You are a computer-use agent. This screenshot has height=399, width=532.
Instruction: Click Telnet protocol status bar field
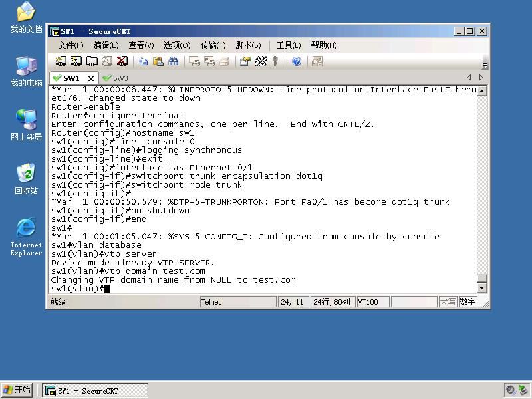point(238,302)
